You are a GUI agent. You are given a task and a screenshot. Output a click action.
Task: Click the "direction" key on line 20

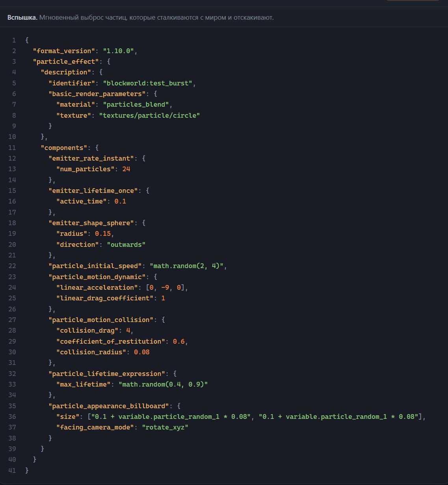pos(78,244)
